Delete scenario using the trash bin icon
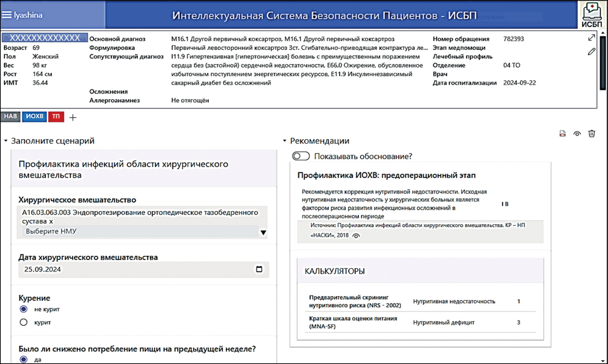The image size is (608, 364). pos(592,134)
